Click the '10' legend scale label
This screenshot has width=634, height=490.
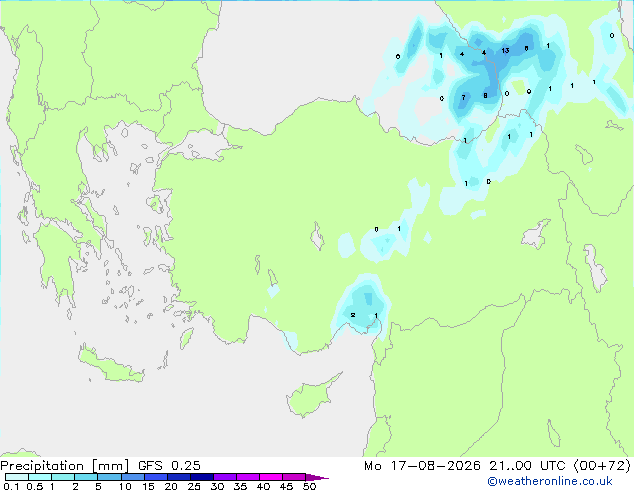pyautogui.click(x=125, y=486)
